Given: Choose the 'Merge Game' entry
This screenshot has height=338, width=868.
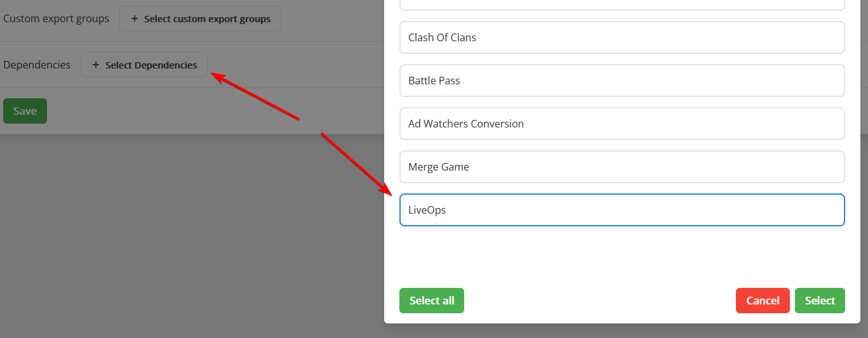Looking at the screenshot, I should click(x=622, y=167).
